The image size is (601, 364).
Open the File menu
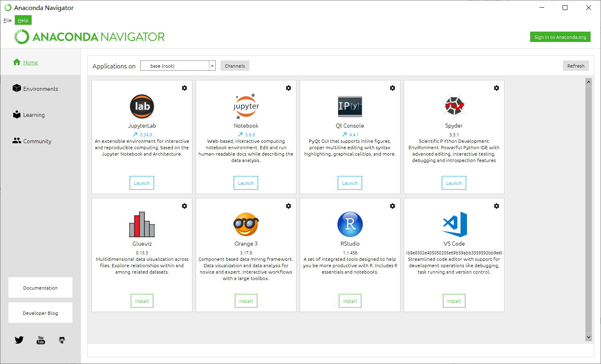tap(8, 20)
